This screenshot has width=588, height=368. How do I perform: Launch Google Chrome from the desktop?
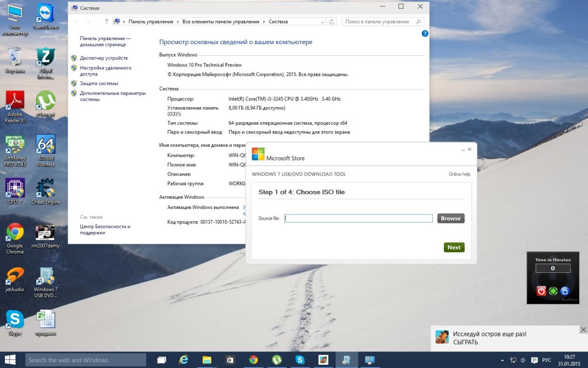pos(15,239)
